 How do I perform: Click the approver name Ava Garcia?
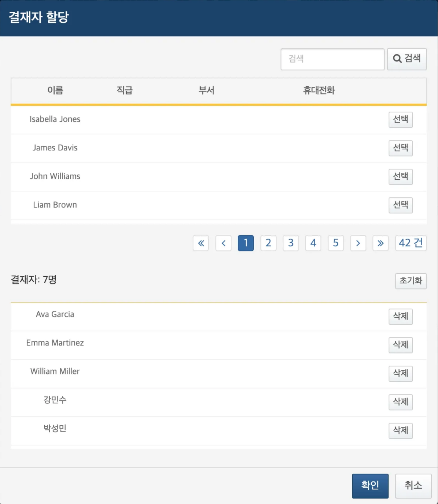pos(55,314)
